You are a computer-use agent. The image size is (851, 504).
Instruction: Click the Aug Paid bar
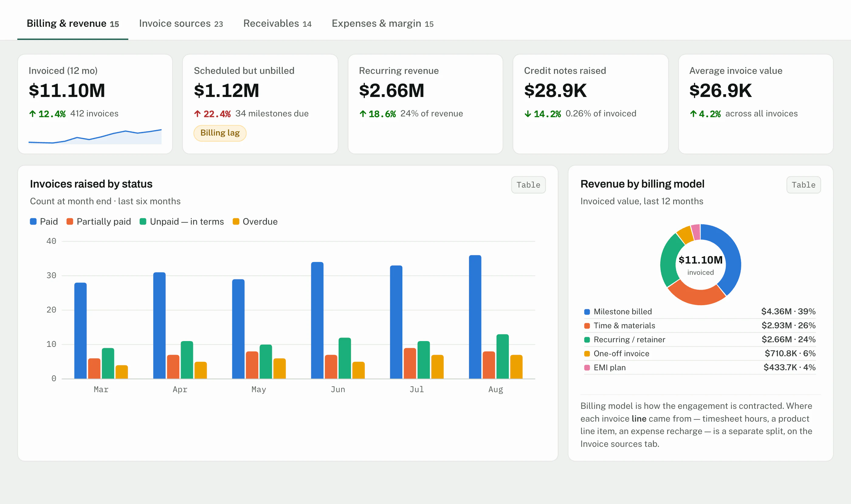click(475, 317)
